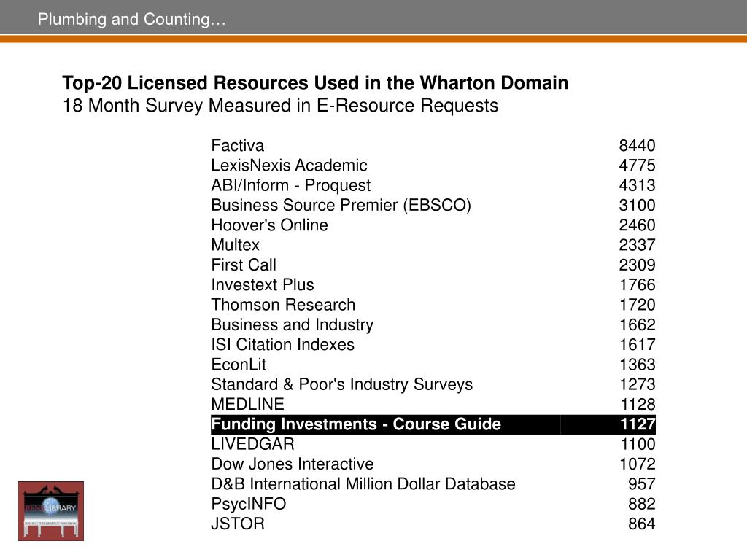Click the value 1617
The width and height of the screenshot is (747, 560).
point(638,345)
